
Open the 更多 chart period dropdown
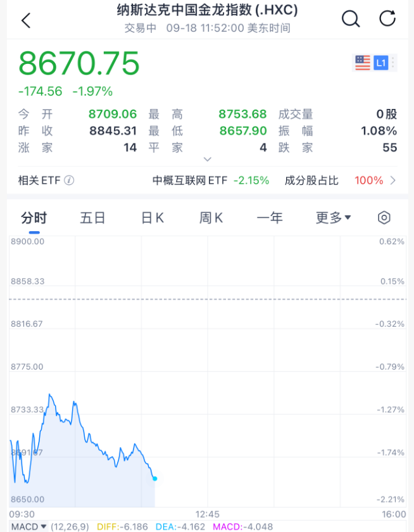coord(333,218)
